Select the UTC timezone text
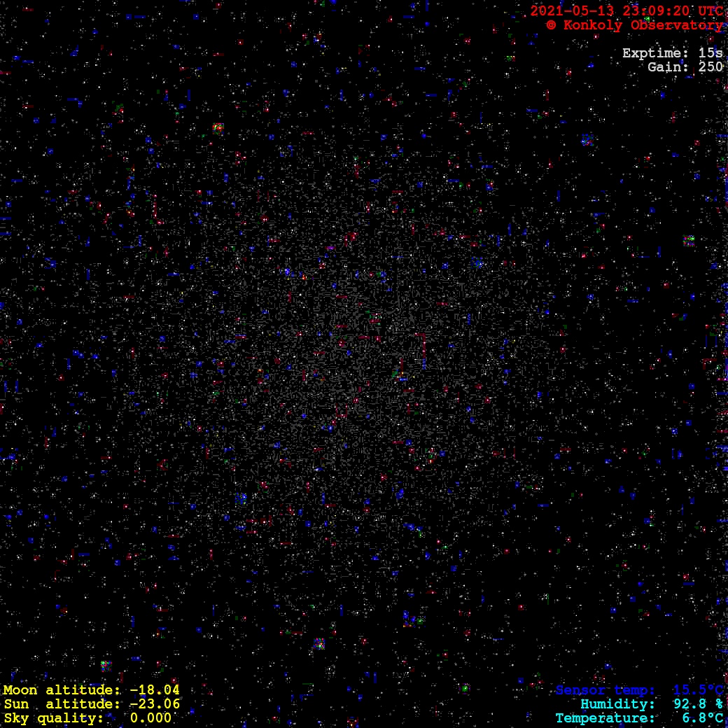Viewport: 728px width, 728px height. (x=709, y=11)
